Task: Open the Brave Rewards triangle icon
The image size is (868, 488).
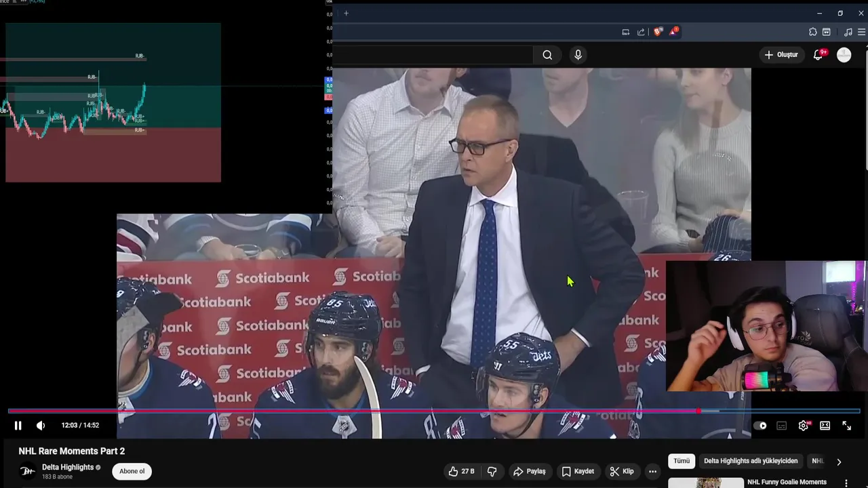Action: (674, 32)
